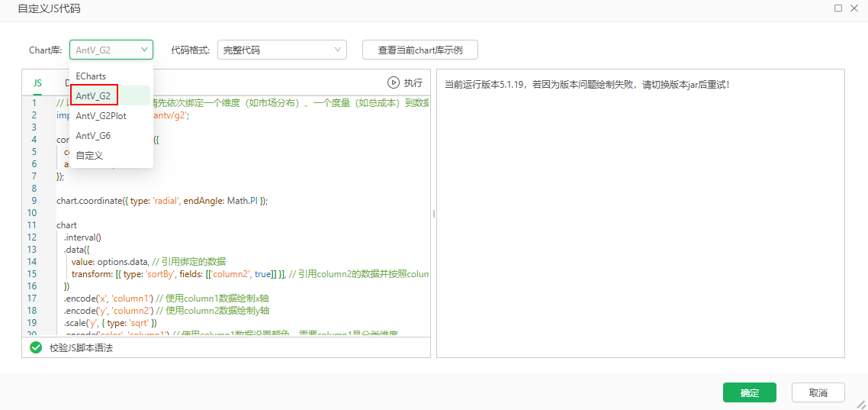Click the .scale('y', { type: 'sqrt' }) line
The image size is (868, 410).
tap(111, 322)
